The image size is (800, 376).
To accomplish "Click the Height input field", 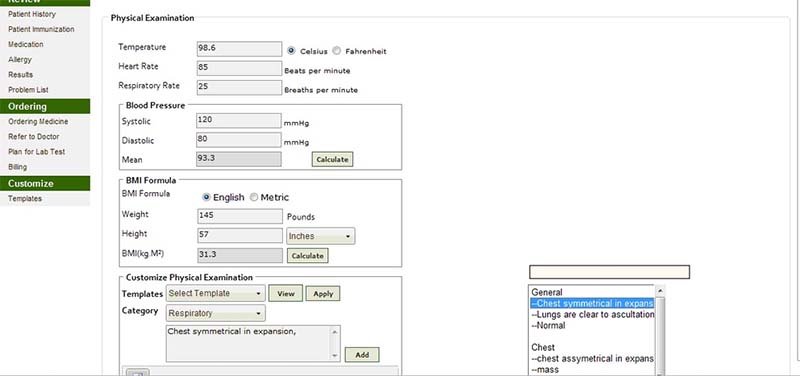I will tap(240, 236).
